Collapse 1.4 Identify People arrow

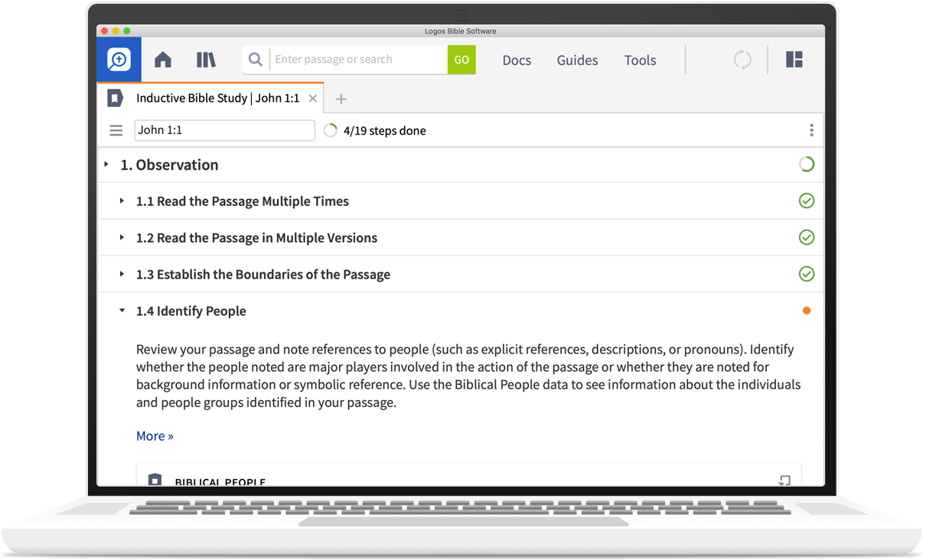click(x=122, y=311)
